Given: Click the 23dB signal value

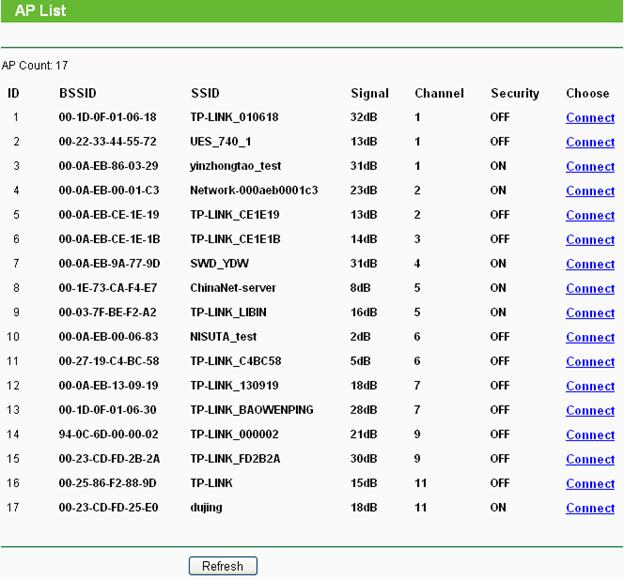Looking at the screenshot, I should [x=364, y=190].
